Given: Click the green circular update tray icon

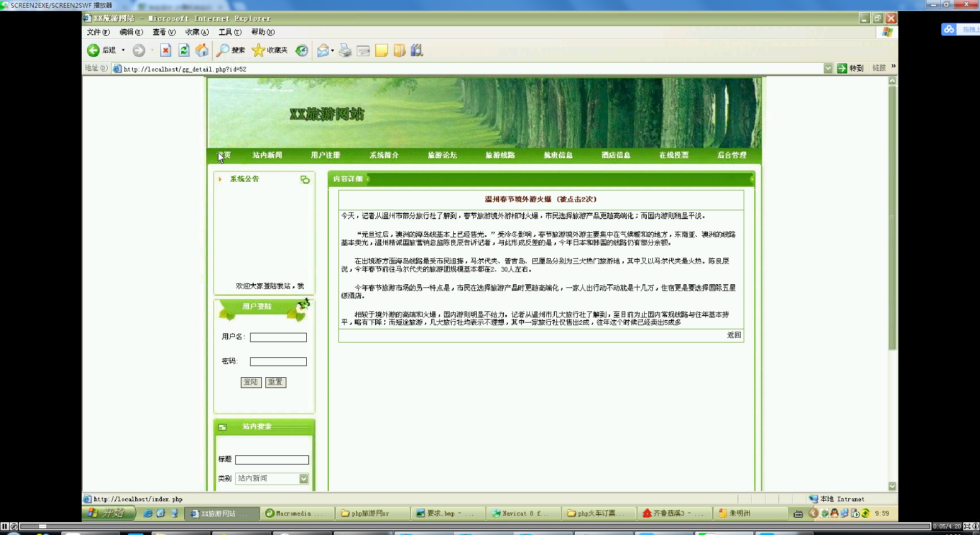Looking at the screenshot, I should pyautogui.click(x=866, y=513).
